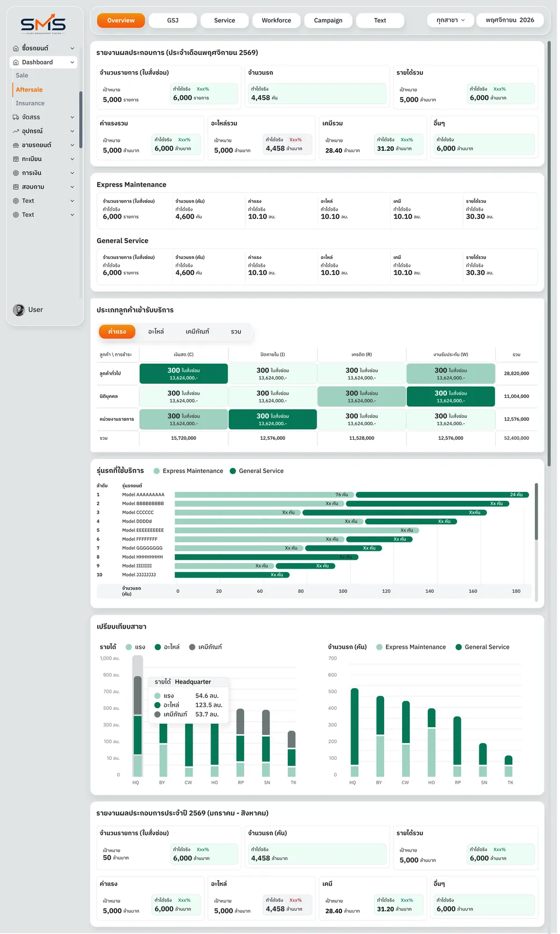Screen dimensions: 560x934
Task: Click the Model HHHHHHHH row label
Action: point(142,557)
